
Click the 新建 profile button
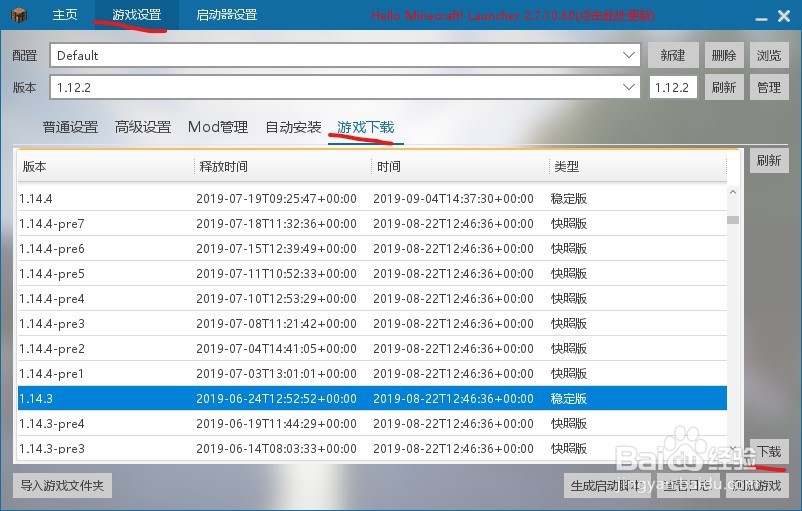673,55
